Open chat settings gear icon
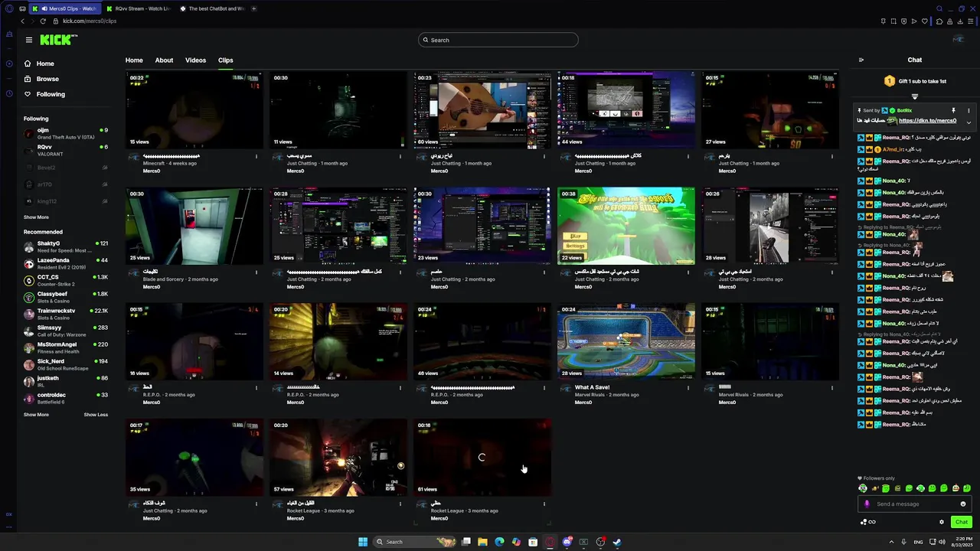 pyautogui.click(x=942, y=522)
